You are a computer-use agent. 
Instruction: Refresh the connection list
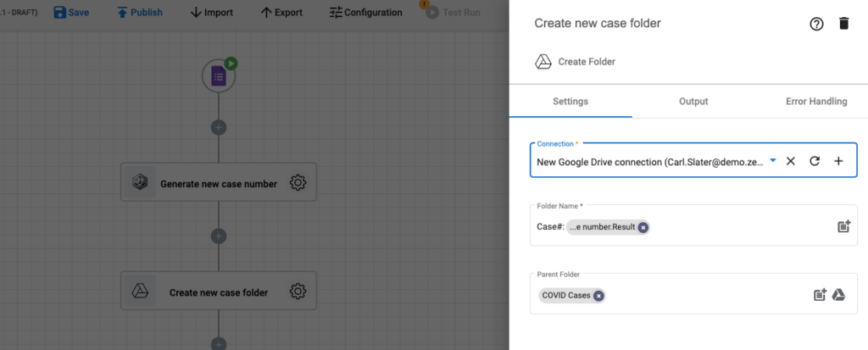tap(815, 161)
